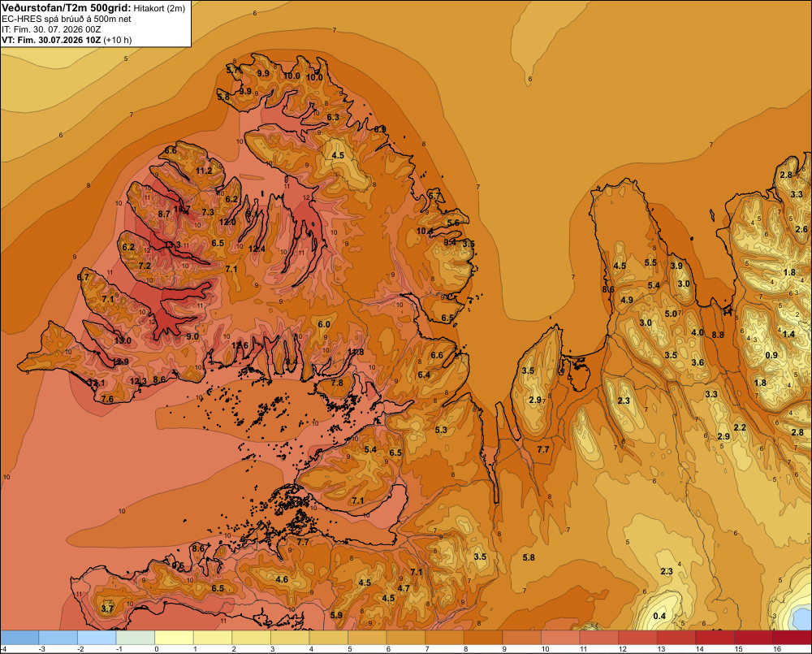Select the 11.2 temperature reading in Westfjords
The image size is (812, 654).
click(x=204, y=171)
